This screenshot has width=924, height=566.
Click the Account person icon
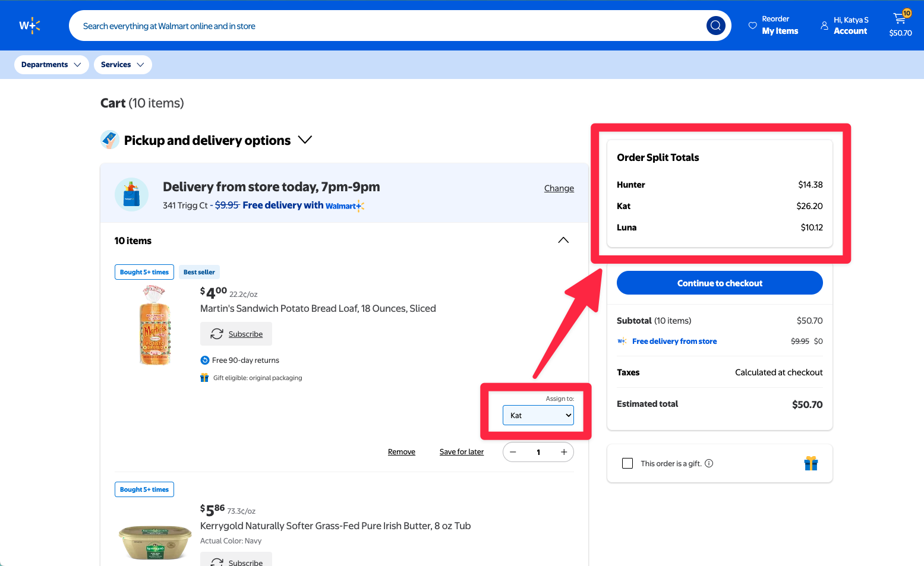click(824, 26)
